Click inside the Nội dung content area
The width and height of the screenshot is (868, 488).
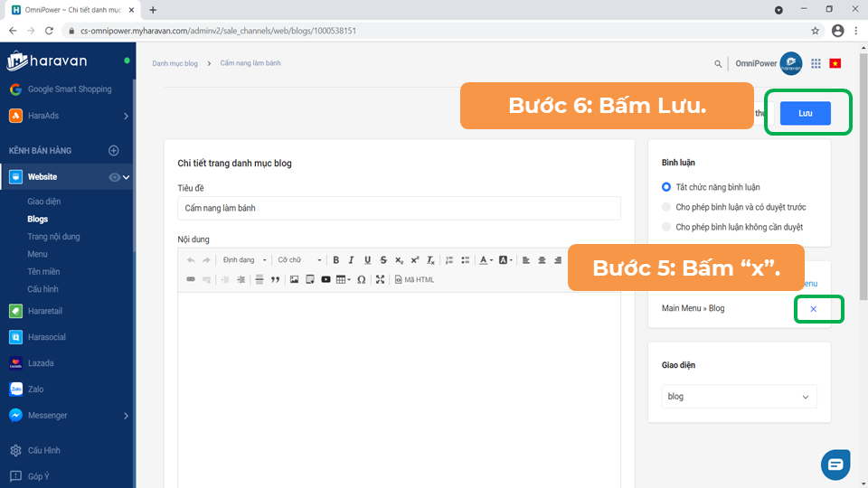click(x=399, y=390)
